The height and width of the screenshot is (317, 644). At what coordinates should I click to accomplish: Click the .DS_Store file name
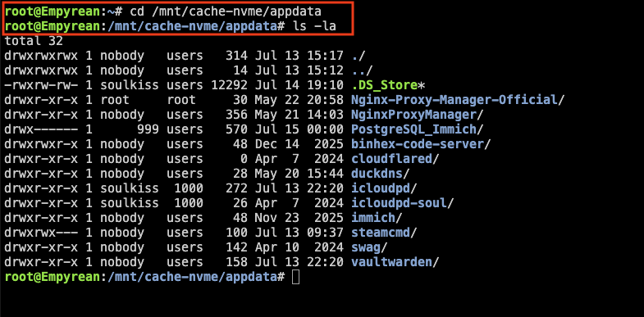pos(384,85)
